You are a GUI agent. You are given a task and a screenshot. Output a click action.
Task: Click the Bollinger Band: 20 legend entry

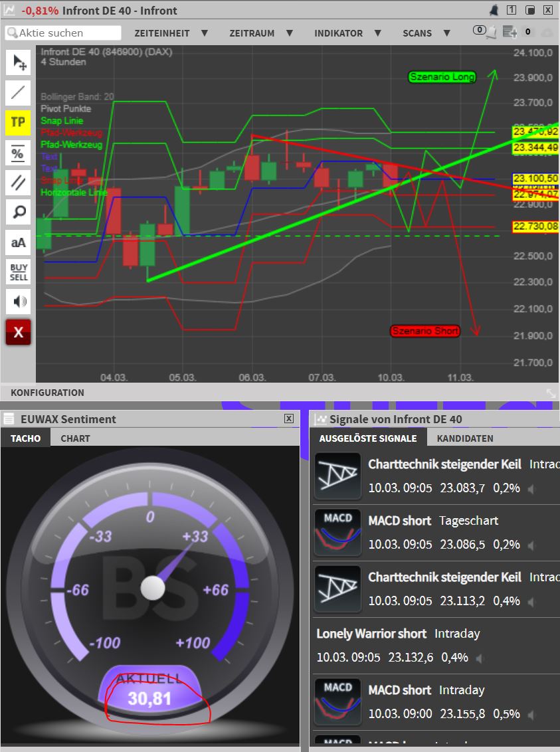click(77, 96)
